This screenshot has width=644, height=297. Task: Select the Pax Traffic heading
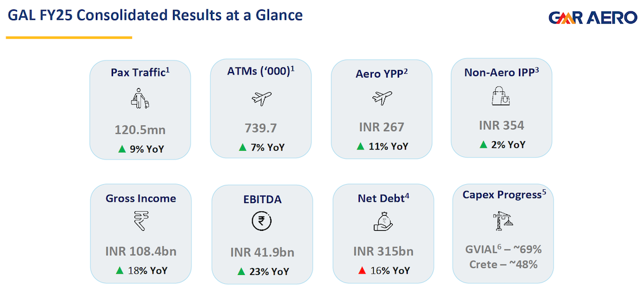[x=140, y=73]
